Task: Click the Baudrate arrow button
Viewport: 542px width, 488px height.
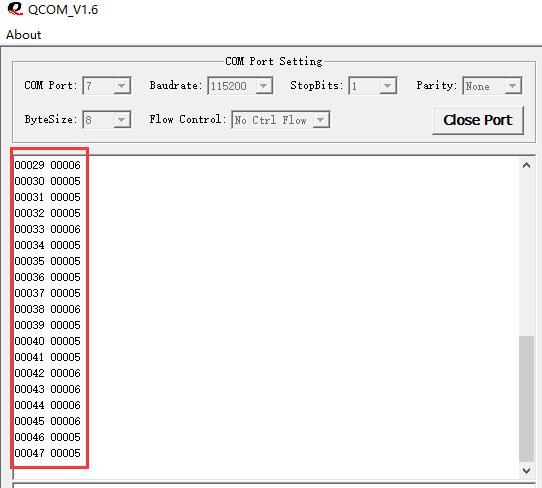Action: [264, 85]
